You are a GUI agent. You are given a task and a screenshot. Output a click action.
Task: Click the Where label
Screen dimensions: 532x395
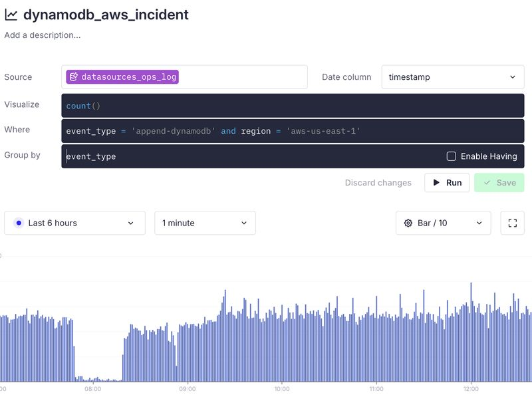(17, 129)
